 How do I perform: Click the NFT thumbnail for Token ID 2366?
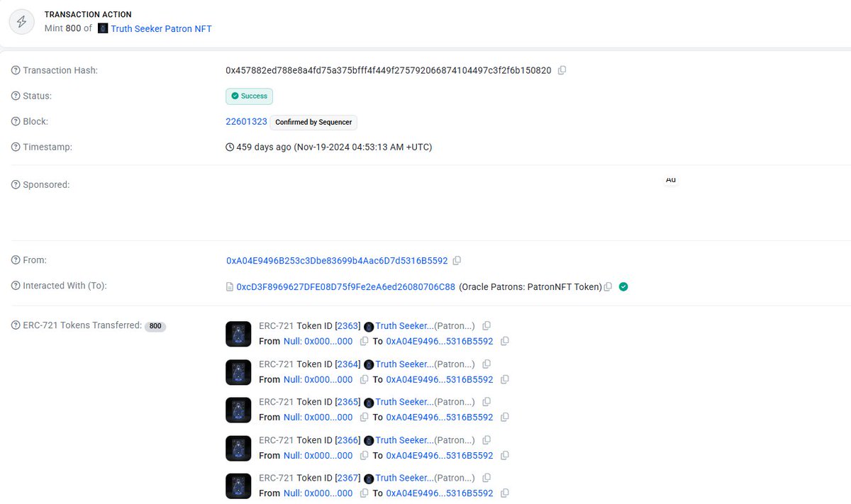click(x=238, y=448)
